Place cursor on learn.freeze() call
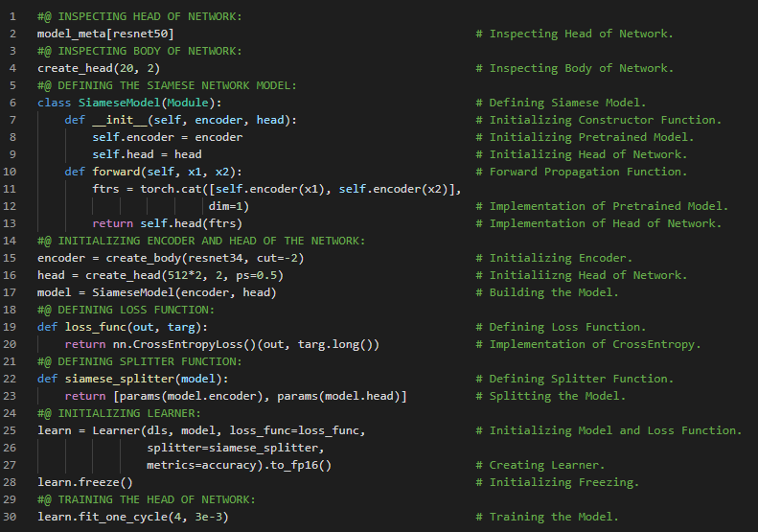Image resolution: width=758 pixels, height=532 pixels. [x=85, y=482]
